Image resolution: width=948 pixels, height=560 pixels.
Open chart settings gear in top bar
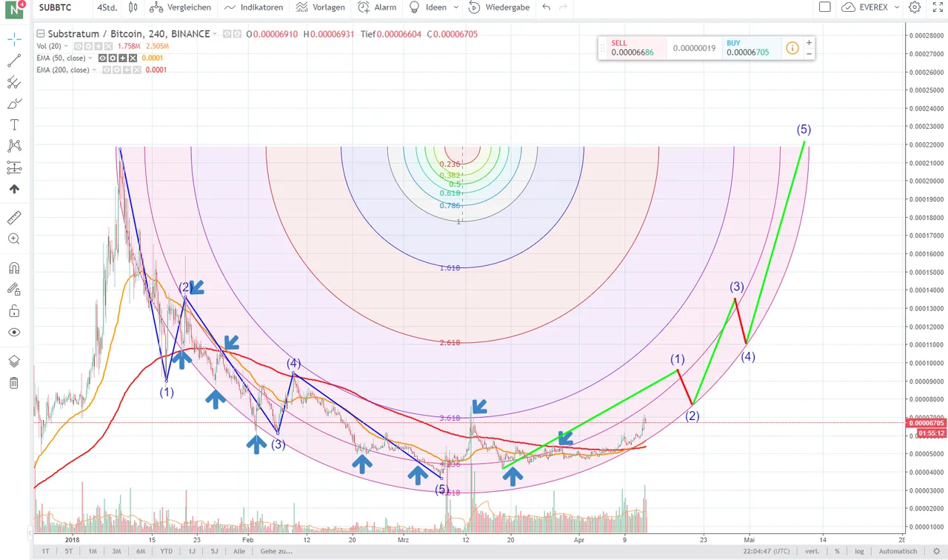pyautogui.click(x=915, y=7)
